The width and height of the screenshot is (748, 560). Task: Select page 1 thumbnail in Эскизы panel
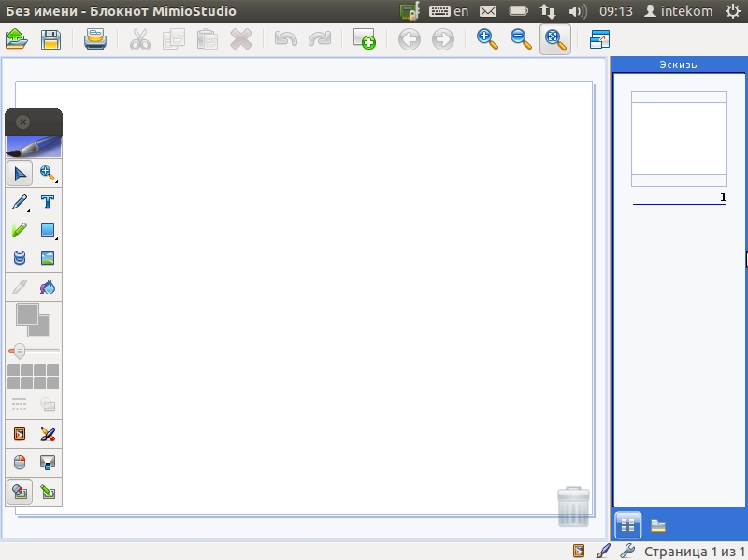pyautogui.click(x=680, y=138)
